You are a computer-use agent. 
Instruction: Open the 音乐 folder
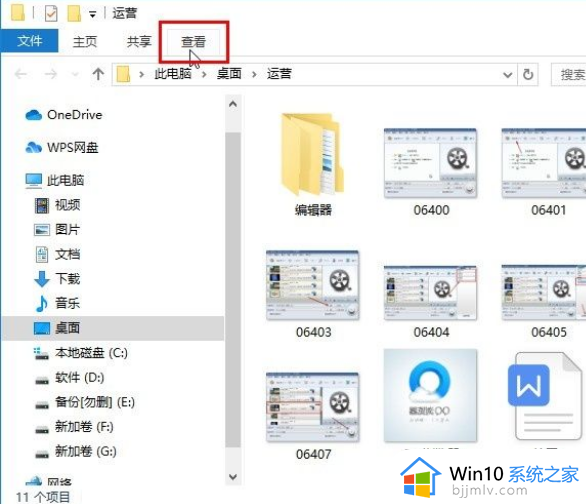(67, 303)
